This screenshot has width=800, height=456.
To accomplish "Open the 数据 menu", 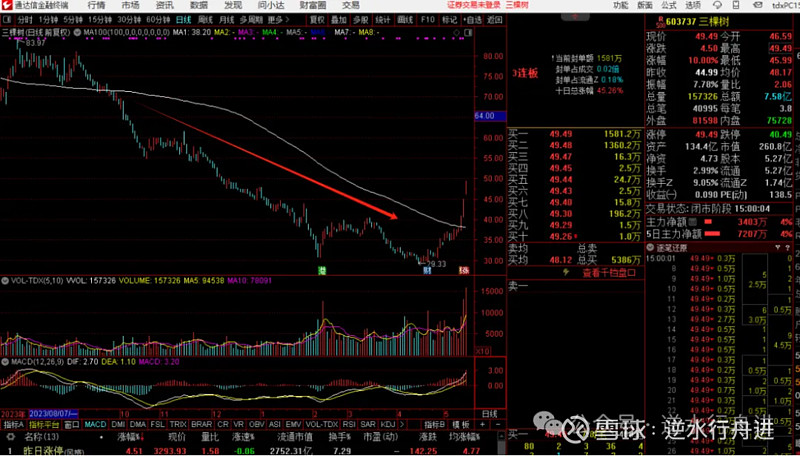I will coord(198,6).
